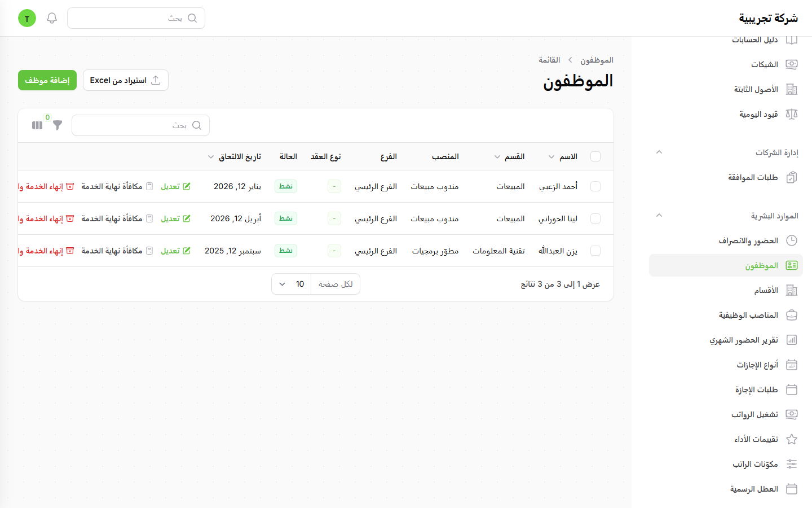The width and height of the screenshot is (812, 508).
Task: Tick the checkbox for لينا الحوراني
Action: pyautogui.click(x=595, y=218)
